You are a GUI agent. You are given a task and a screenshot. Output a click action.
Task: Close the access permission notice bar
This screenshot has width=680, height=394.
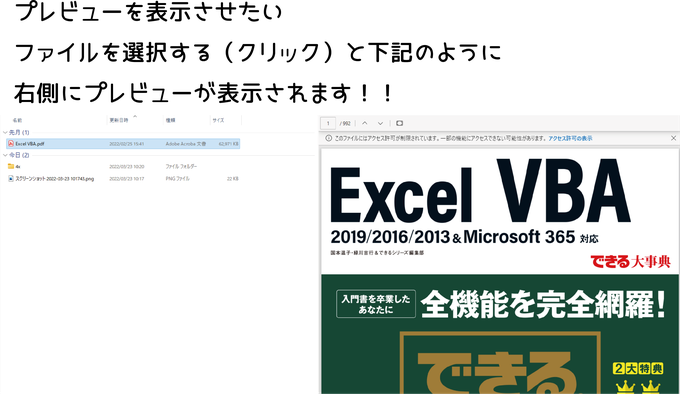(673, 138)
